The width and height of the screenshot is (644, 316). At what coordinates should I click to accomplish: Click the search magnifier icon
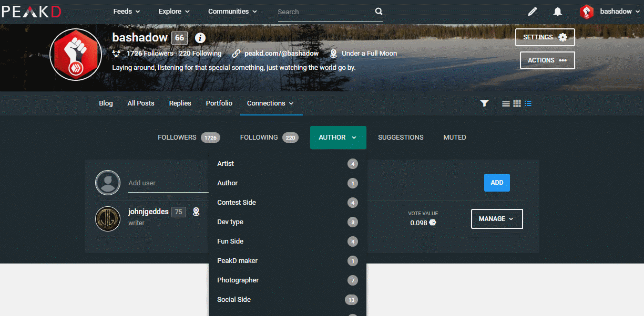pyautogui.click(x=379, y=12)
